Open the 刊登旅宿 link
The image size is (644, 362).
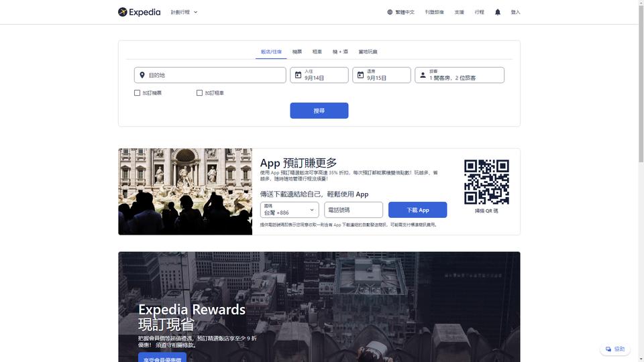click(x=434, y=12)
